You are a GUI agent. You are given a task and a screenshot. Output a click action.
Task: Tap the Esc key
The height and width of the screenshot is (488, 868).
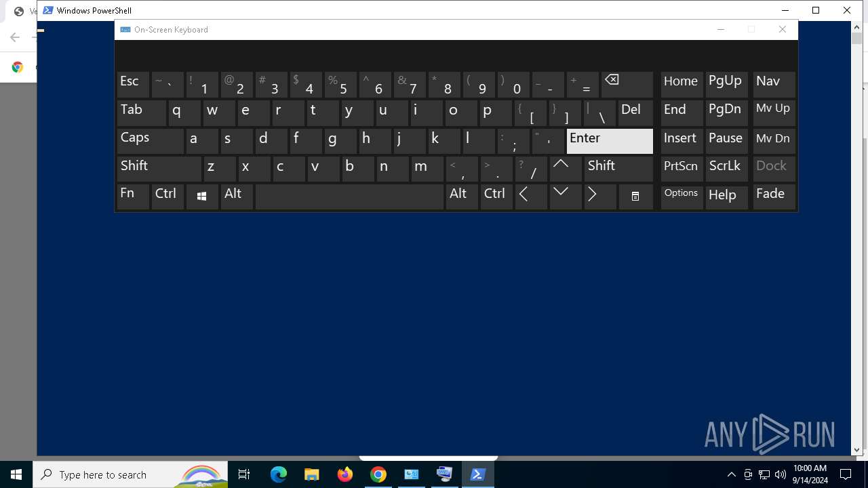coord(133,85)
